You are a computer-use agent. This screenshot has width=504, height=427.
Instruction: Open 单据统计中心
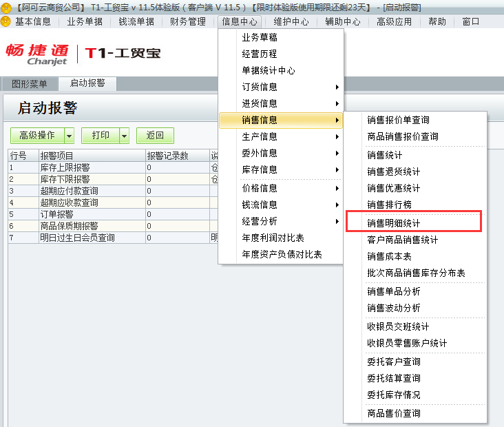point(280,70)
